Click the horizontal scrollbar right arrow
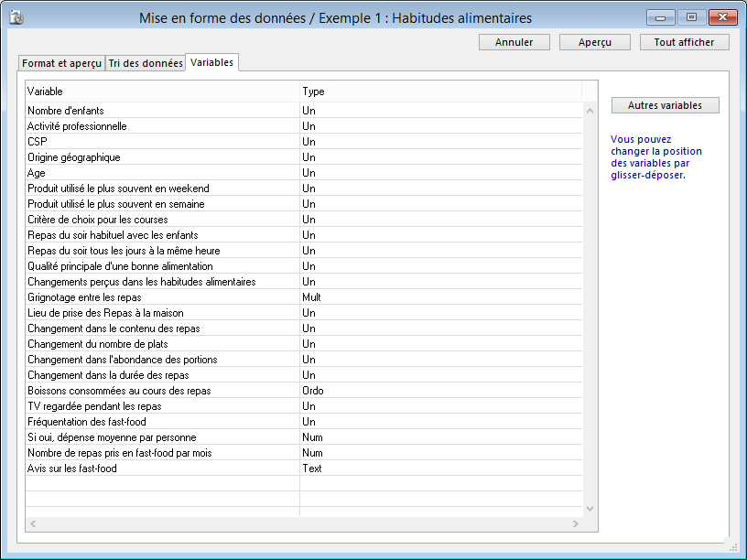 [576, 523]
